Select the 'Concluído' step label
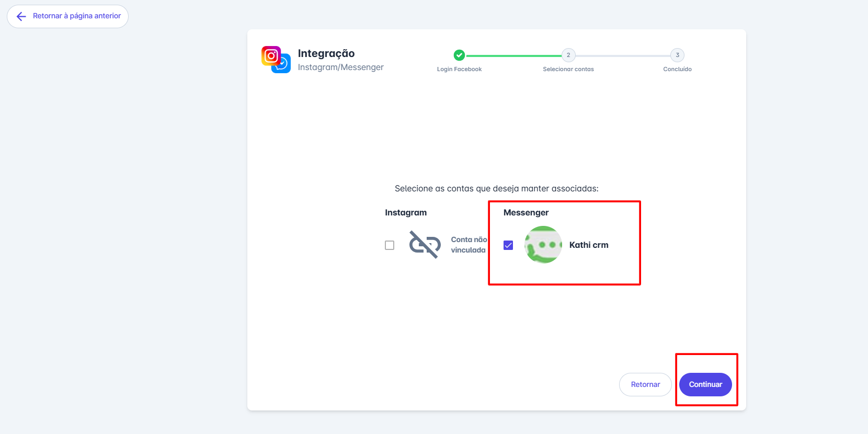The height and width of the screenshot is (434, 868). pyautogui.click(x=677, y=69)
